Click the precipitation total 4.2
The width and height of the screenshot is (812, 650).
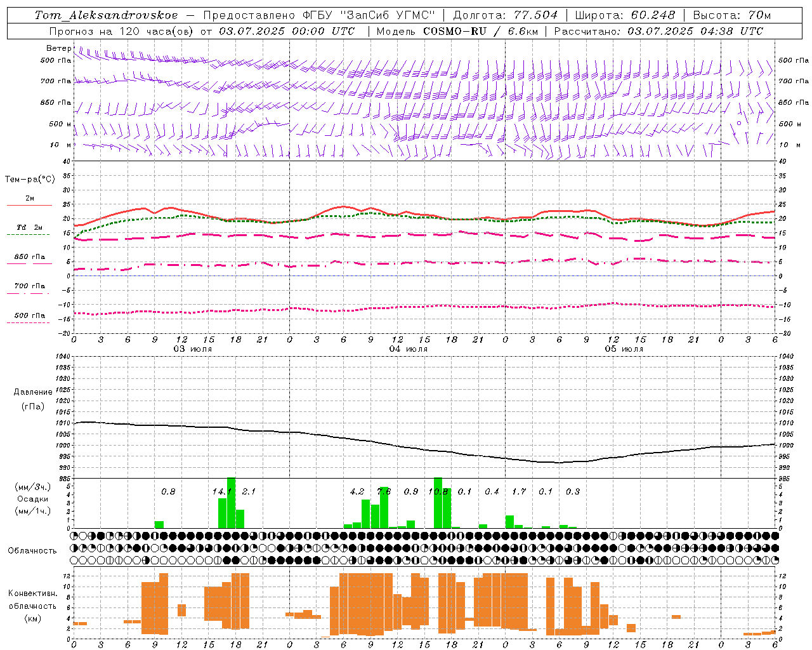(357, 492)
